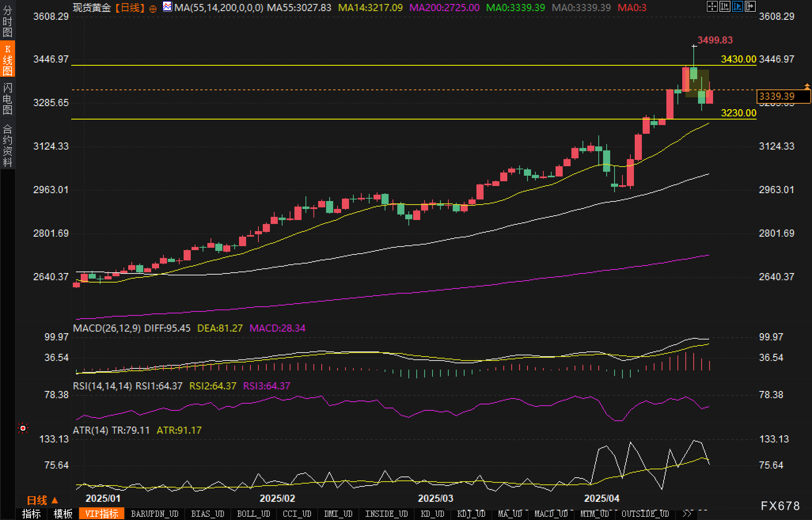Click the 模板 button in bottom bar
812x520 pixels.
pyautogui.click(x=63, y=514)
